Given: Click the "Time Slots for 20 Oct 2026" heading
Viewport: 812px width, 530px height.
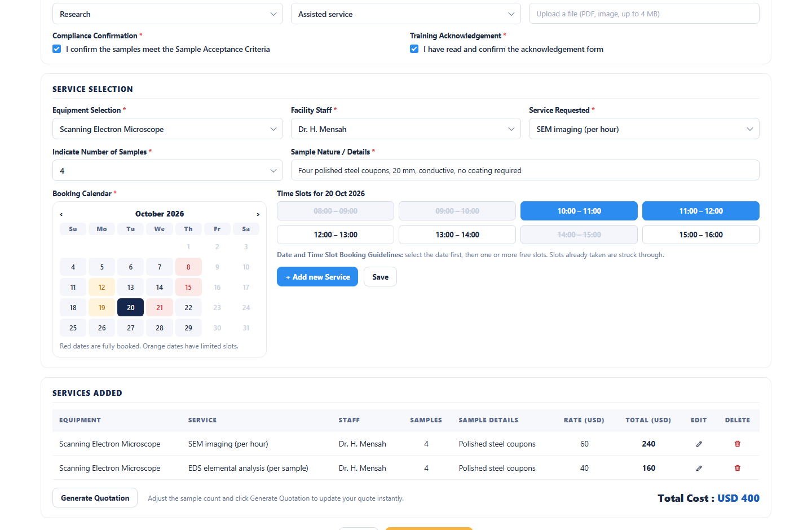Looking at the screenshot, I should (321, 193).
